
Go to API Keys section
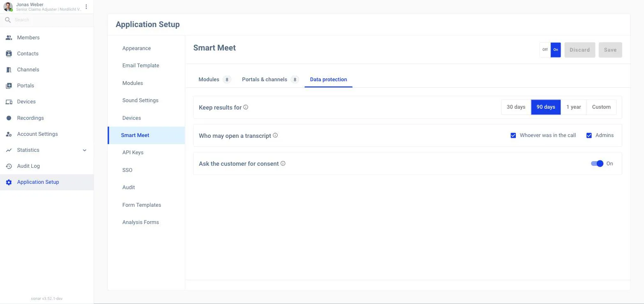pyautogui.click(x=146, y=153)
